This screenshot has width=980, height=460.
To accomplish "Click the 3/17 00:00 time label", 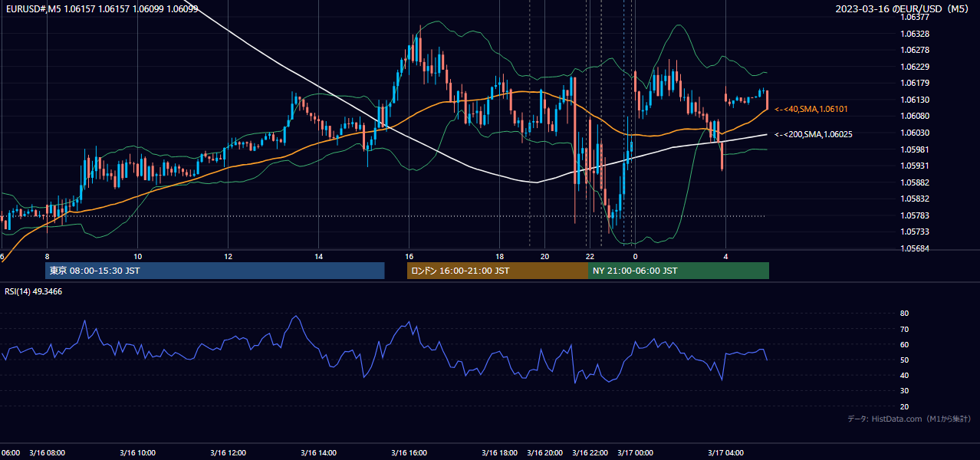I will tap(636, 453).
